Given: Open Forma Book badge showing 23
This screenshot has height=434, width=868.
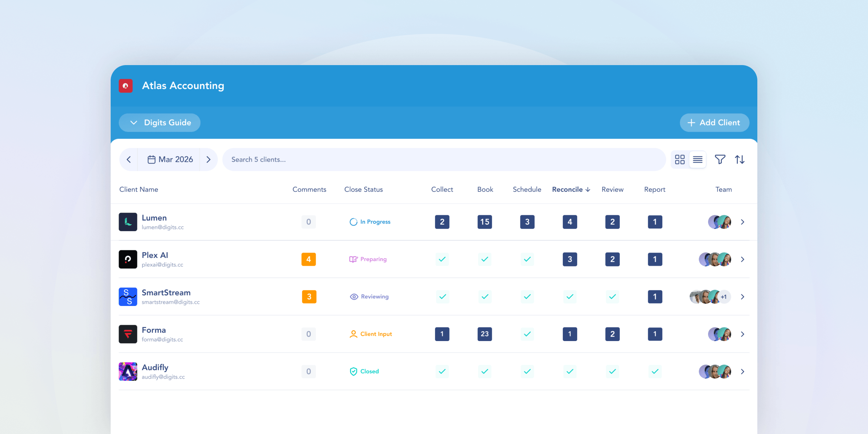Looking at the screenshot, I should (x=485, y=334).
